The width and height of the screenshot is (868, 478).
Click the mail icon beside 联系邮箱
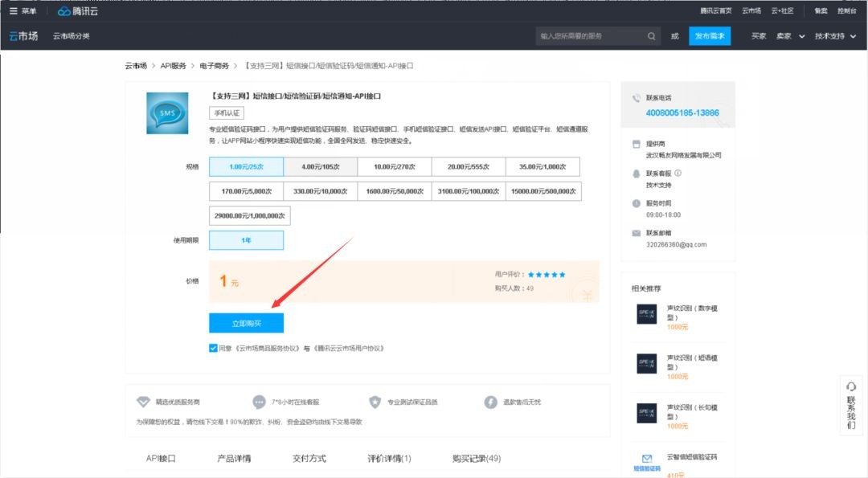point(636,233)
